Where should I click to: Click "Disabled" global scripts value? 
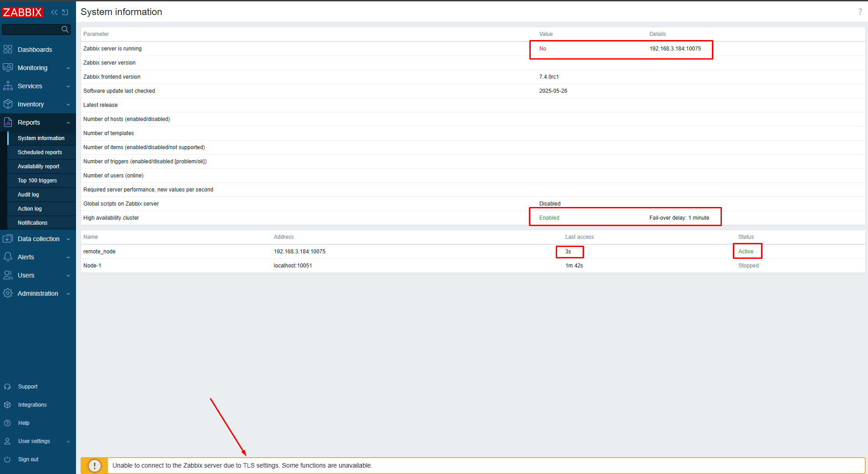pos(550,204)
